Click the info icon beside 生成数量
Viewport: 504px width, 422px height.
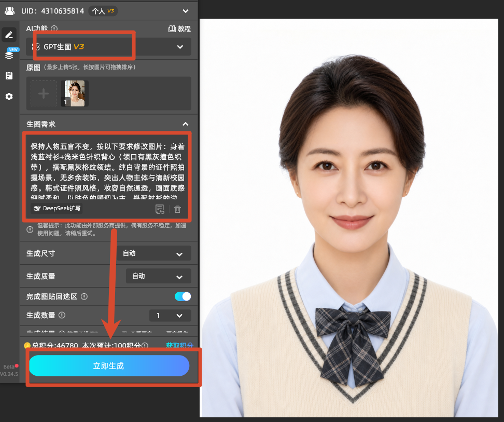coord(62,315)
